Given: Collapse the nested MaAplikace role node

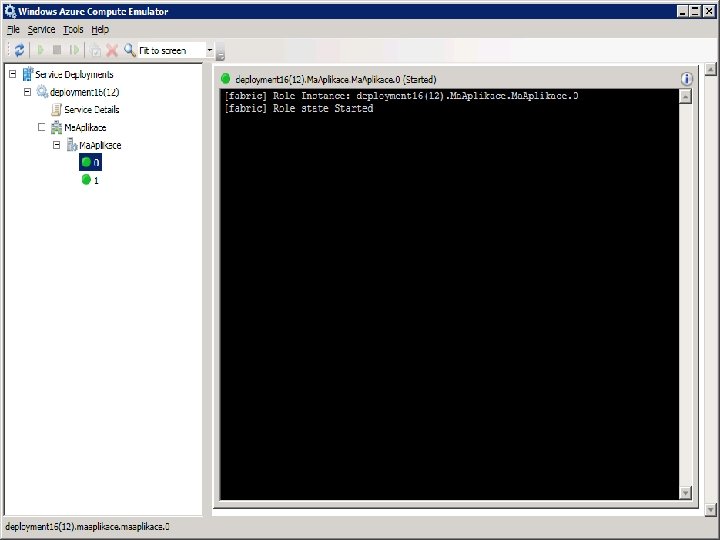Looking at the screenshot, I should [x=56, y=145].
